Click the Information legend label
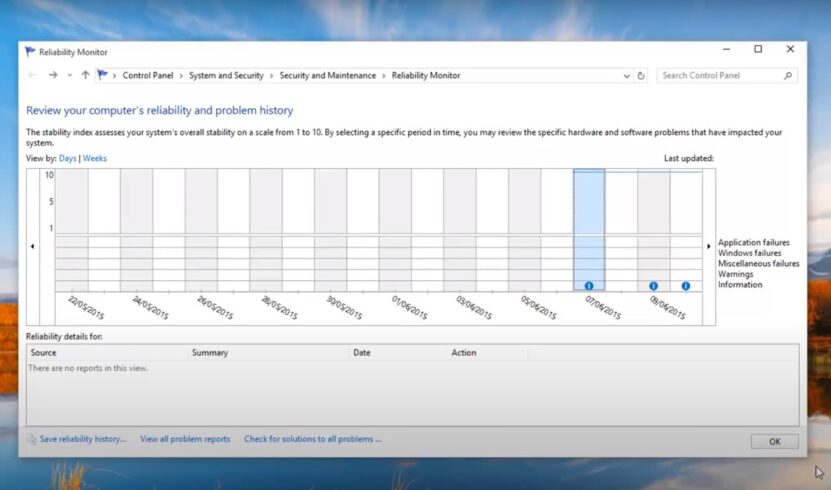Image resolution: width=831 pixels, height=490 pixels. click(x=740, y=284)
